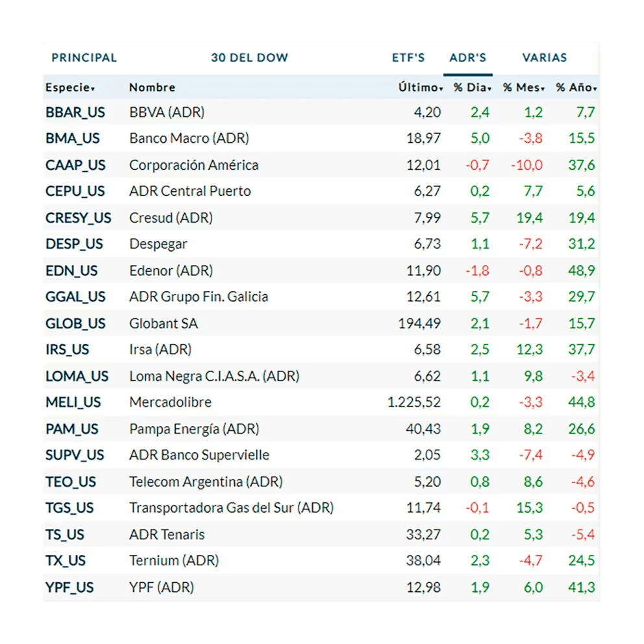Open the GGAL_US ticker
644x644 pixels.
pos(75,297)
